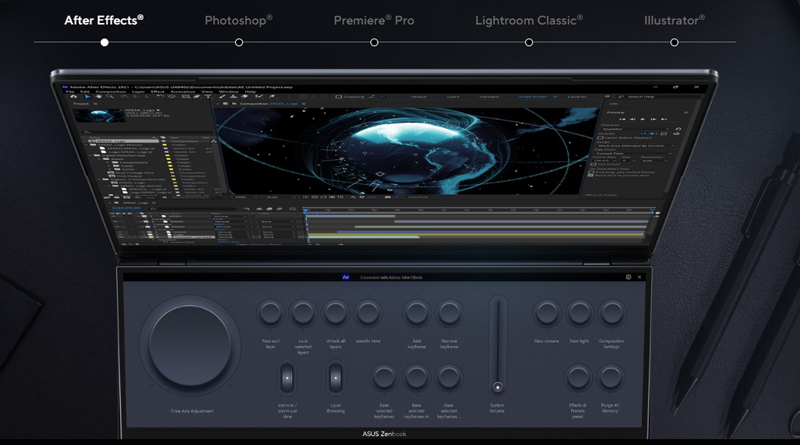Image resolution: width=800 pixels, height=445 pixels.
Task: Open the File menu
Action: (x=70, y=91)
